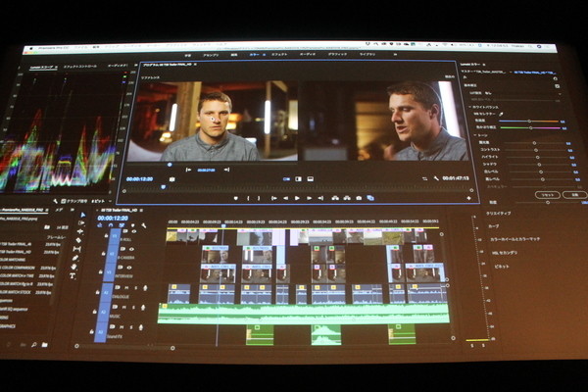Viewport: 588px width, 392px height.
Task: Show more workspaces overflow chevron
Action: [x=395, y=54]
